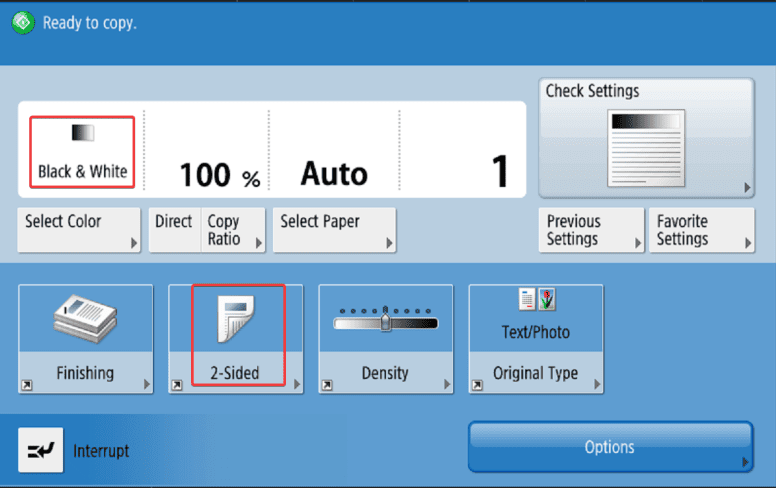Image resolution: width=776 pixels, height=488 pixels.
Task: Click the Auto paper selection display
Action: 334,175
